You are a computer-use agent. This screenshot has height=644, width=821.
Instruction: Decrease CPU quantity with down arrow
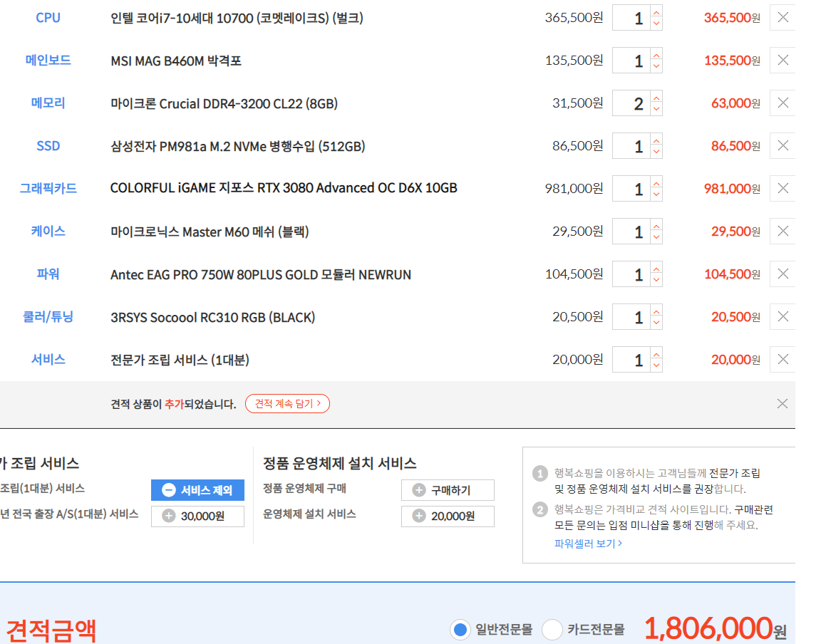(656, 24)
